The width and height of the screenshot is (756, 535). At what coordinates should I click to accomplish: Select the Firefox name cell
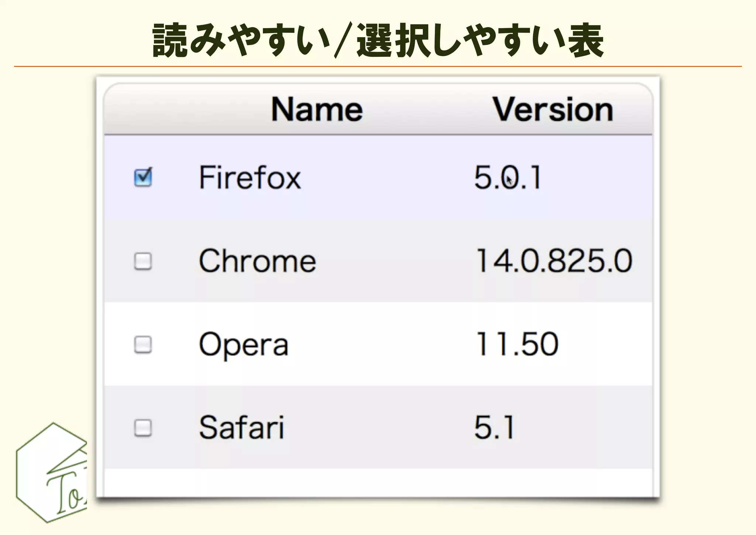pos(250,177)
